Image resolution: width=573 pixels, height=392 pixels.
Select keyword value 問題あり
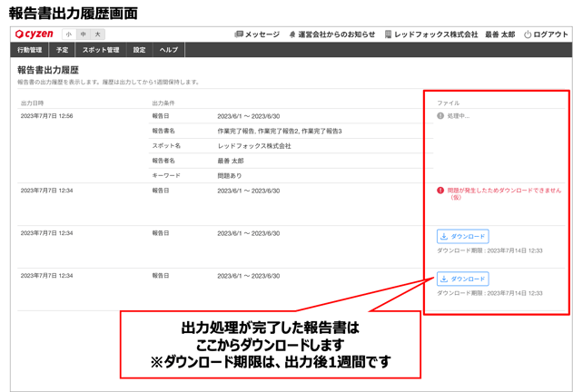pyautogui.click(x=230, y=176)
